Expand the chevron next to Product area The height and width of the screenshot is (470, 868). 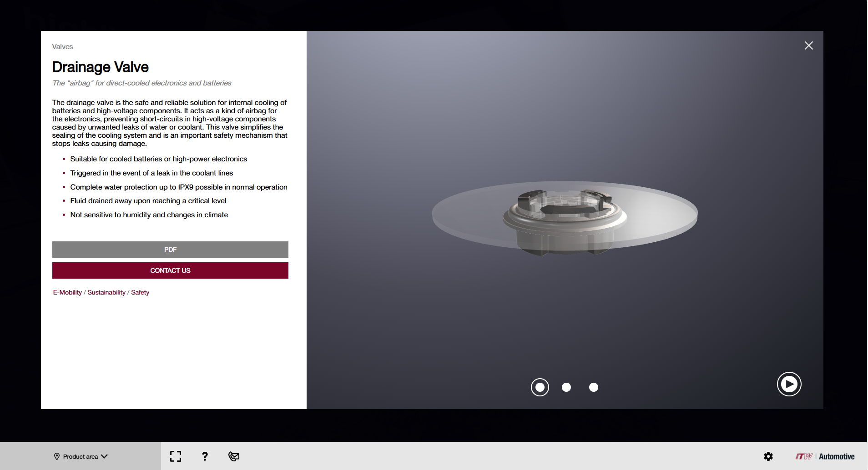pyautogui.click(x=104, y=456)
